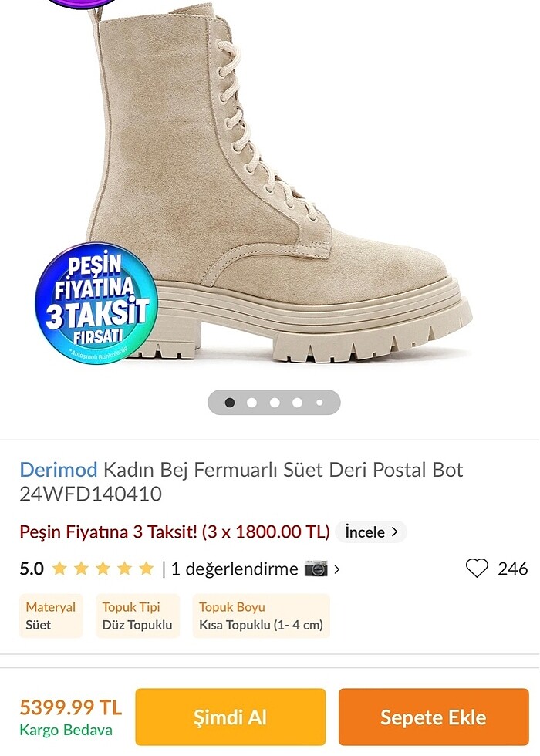Select the Topuk Tipi Düz Topuklu tag
Viewport: 540px width, 756px height.
coord(137,616)
